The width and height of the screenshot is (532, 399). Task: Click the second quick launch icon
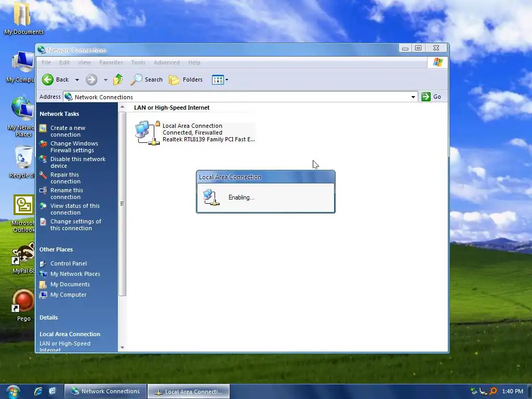pyautogui.click(x=52, y=391)
